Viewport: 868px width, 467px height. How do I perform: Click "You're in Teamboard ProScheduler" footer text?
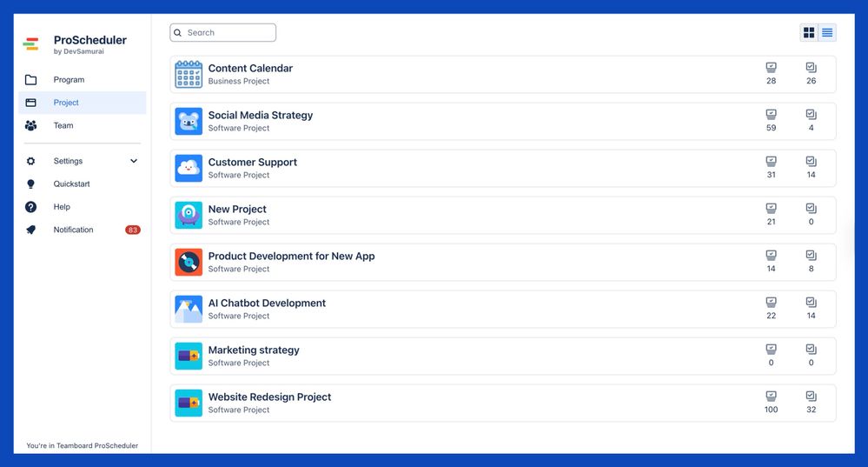click(x=82, y=445)
